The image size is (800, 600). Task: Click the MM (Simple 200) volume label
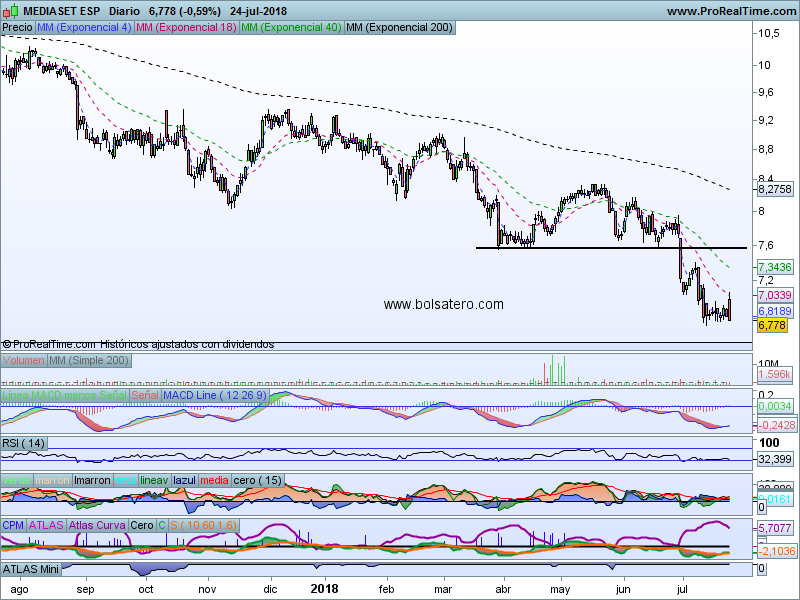pyautogui.click(x=91, y=360)
